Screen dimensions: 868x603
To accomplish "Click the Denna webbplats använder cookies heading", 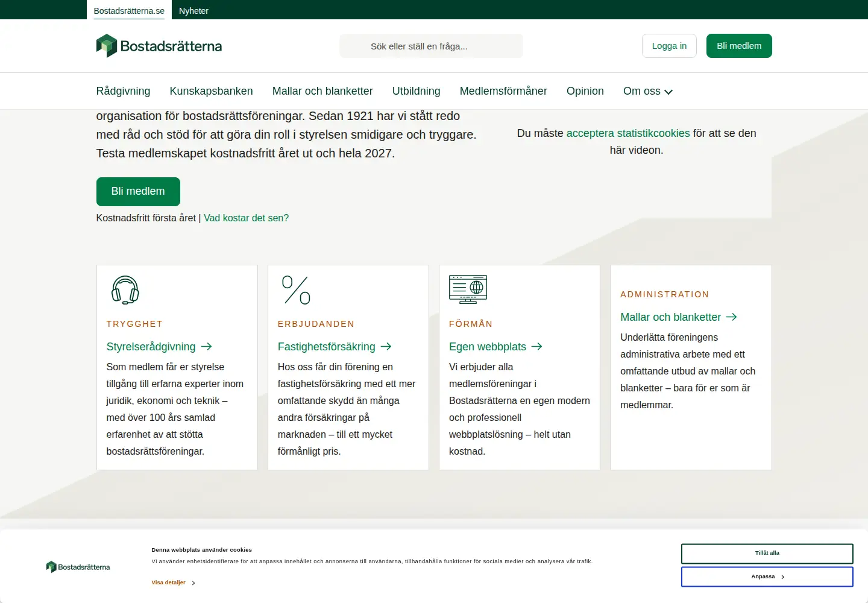I will (x=202, y=550).
